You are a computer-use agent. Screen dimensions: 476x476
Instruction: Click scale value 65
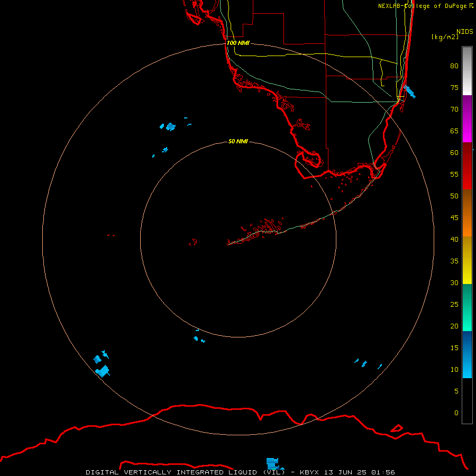[x=454, y=131]
